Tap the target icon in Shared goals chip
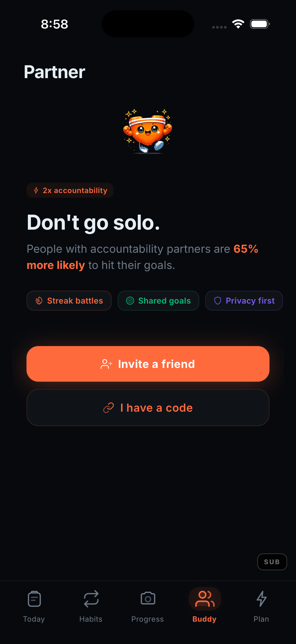The height and width of the screenshot is (644, 296). tap(130, 301)
